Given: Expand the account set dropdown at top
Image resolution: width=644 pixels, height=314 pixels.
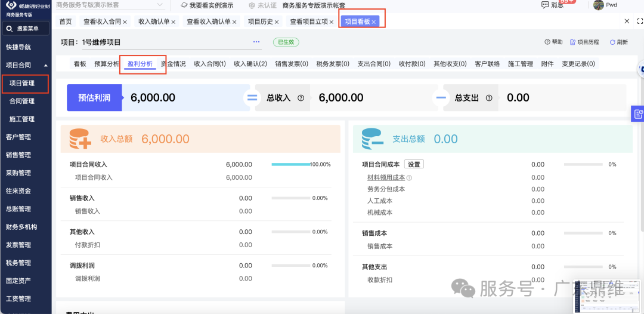Looking at the screenshot, I should click(x=160, y=5).
